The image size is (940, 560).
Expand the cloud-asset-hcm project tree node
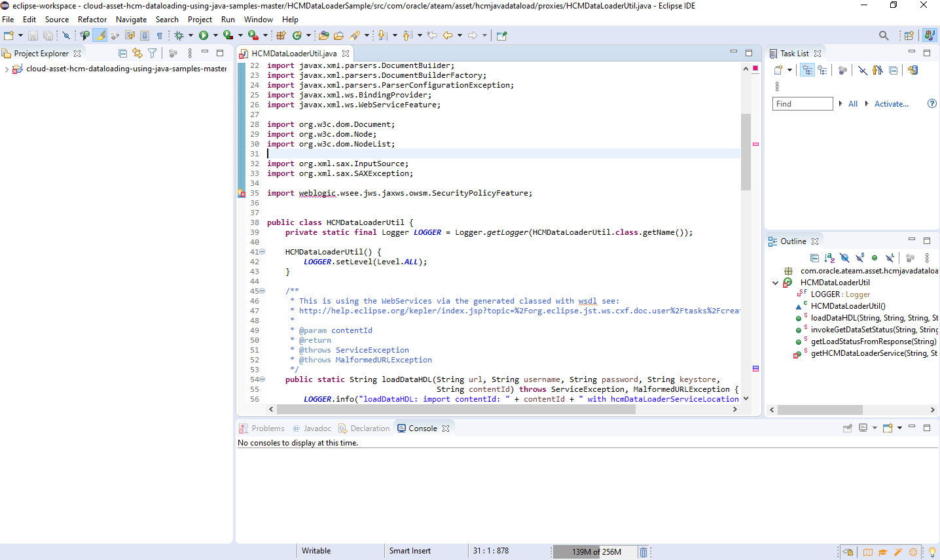coord(7,69)
